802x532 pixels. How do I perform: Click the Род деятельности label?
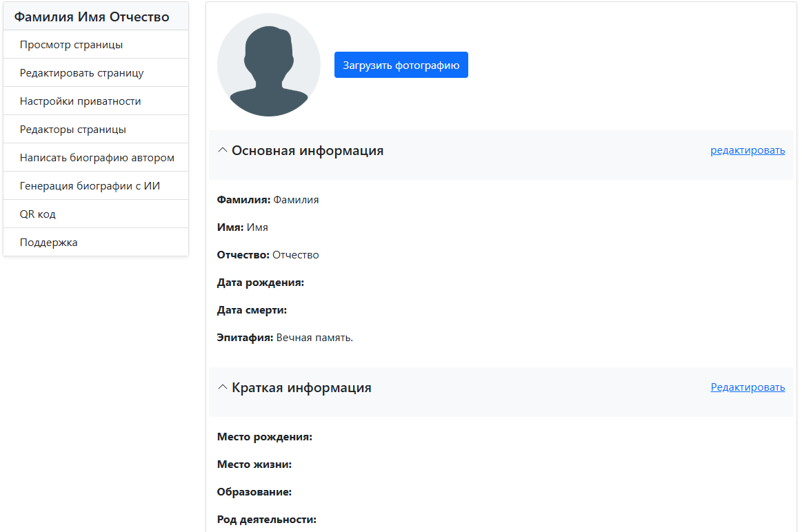(266, 520)
